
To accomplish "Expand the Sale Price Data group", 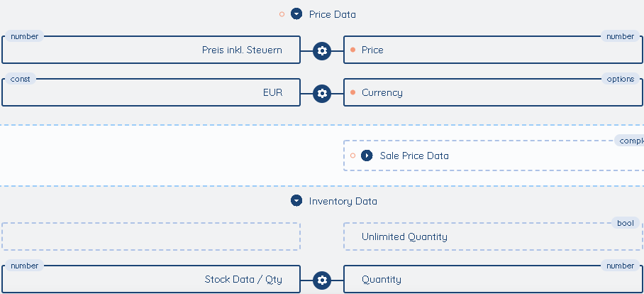I will [367, 156].
